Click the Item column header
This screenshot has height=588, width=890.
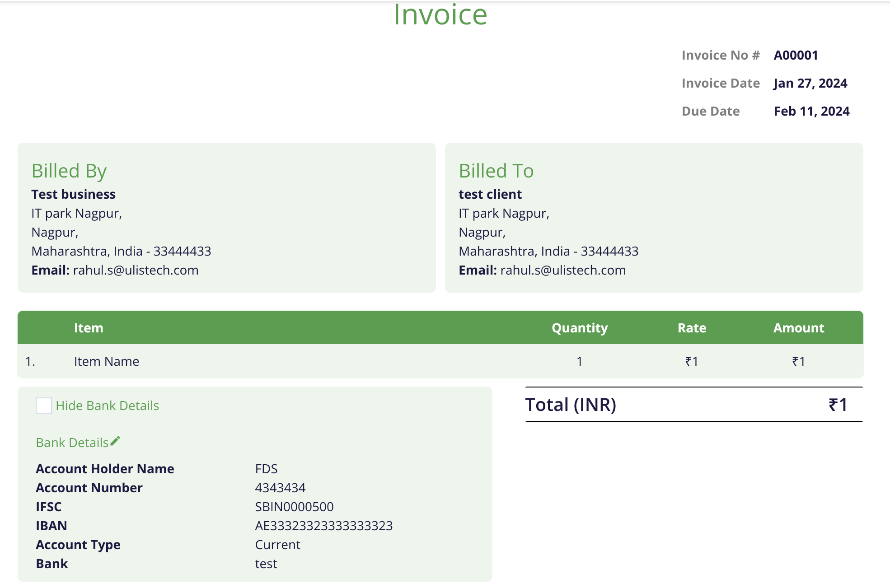pos(89,328)
